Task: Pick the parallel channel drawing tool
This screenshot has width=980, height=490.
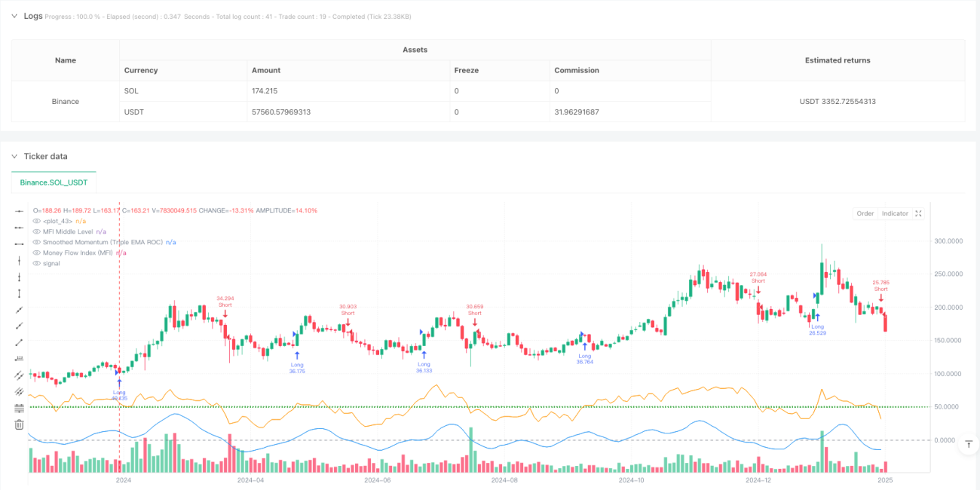Action: 19,375
